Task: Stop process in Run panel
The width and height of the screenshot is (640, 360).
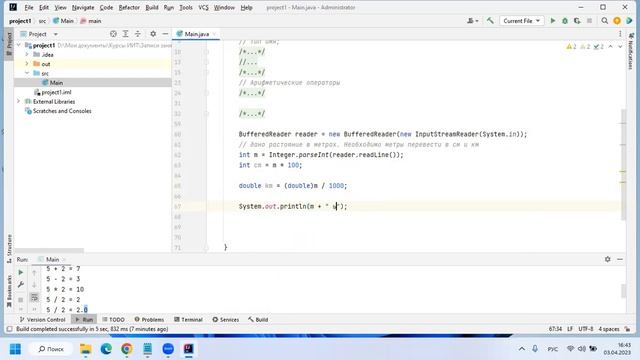Action: point(21,300)
